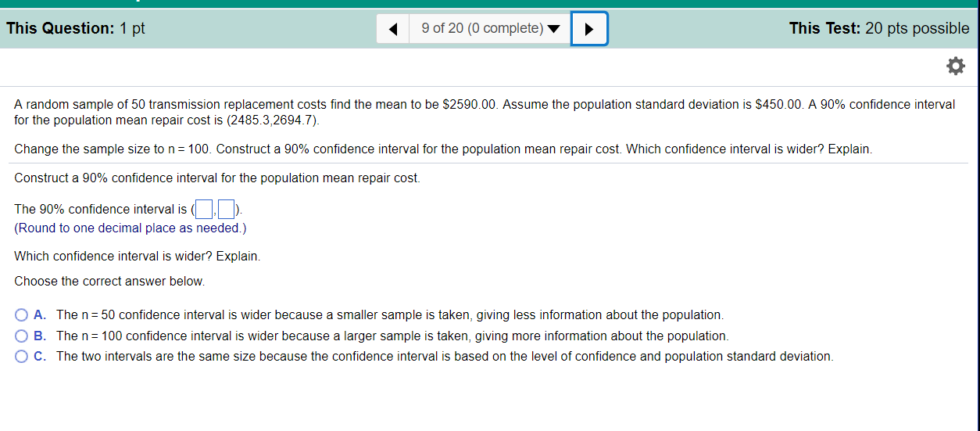980x431 pixels.
Task: Open the settings gear icon
Action: click(956, 66)
